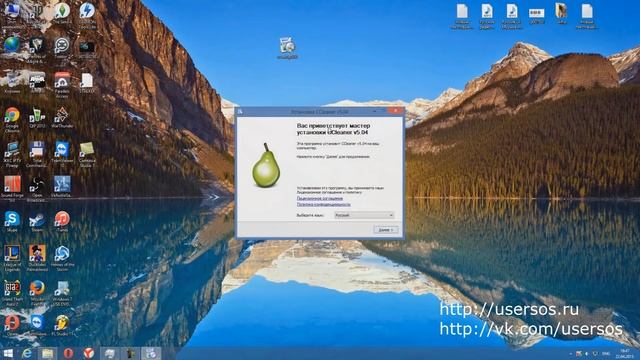Open the Open Broadcaster desktop shortcut
The width and height of the screenshot is (640, 360).
coord(37,188)
